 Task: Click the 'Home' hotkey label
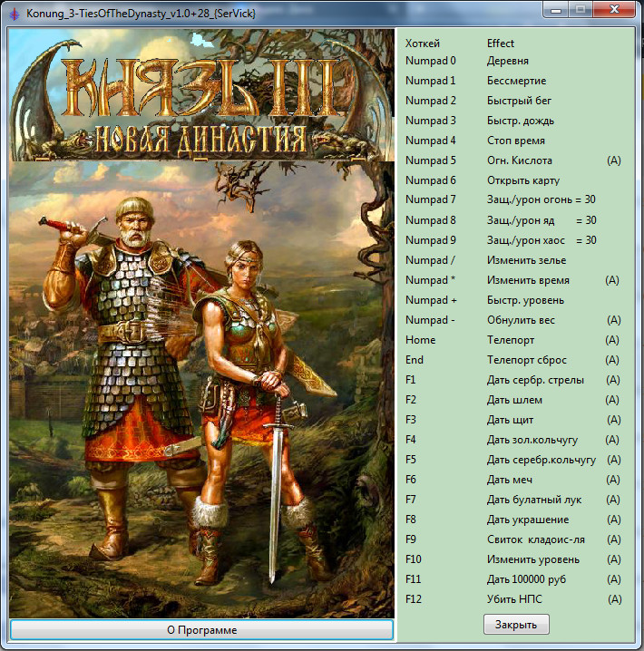click(420, 340)
